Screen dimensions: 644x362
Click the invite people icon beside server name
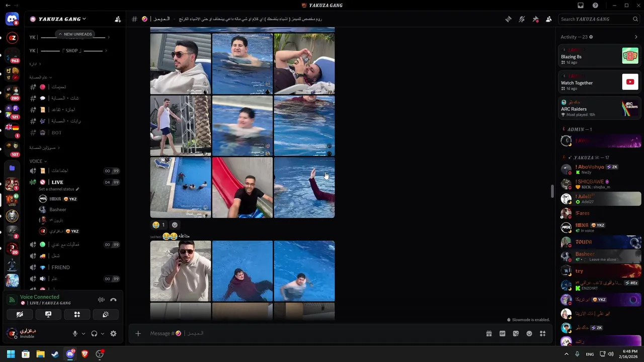(118, 19)
